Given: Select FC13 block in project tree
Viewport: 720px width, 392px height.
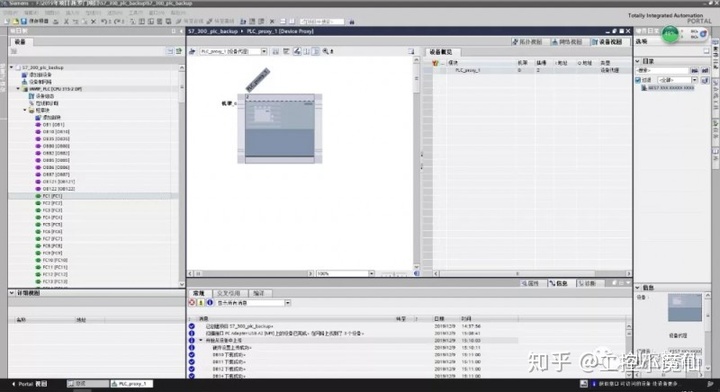Looking at the screenshot, I should (x=54, y=281).
